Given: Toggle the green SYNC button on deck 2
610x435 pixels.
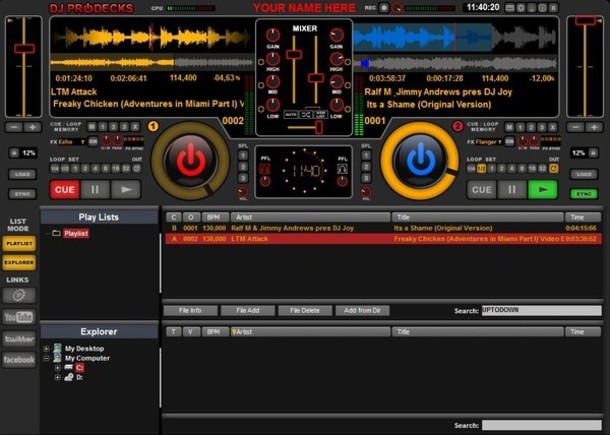Looking at the screenshot, I should (584, 194).
